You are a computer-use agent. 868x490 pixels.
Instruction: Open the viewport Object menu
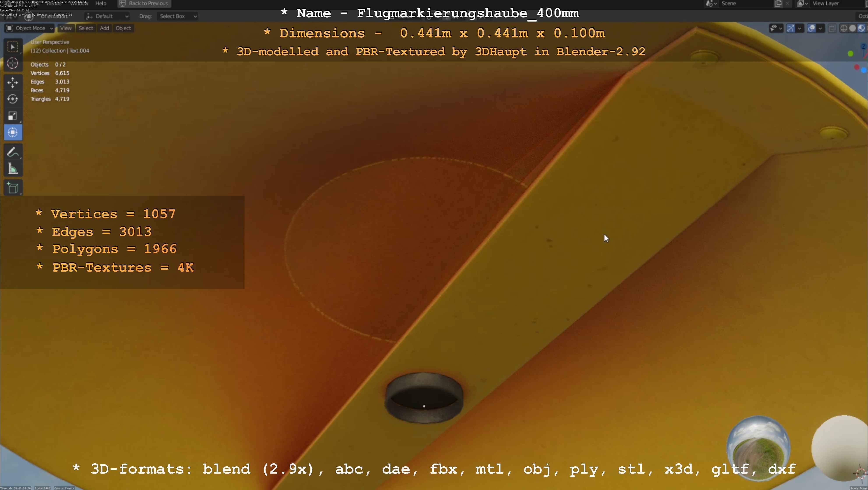123,28
